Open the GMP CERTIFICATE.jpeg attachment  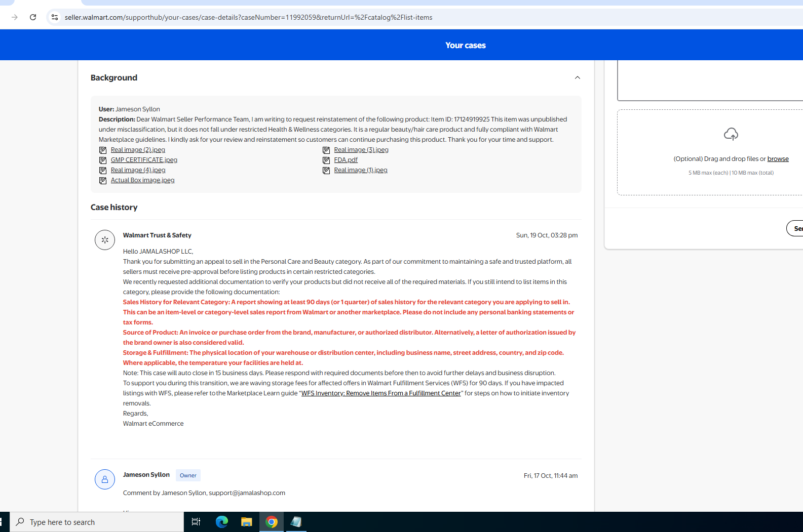click(x=144, y=160)
